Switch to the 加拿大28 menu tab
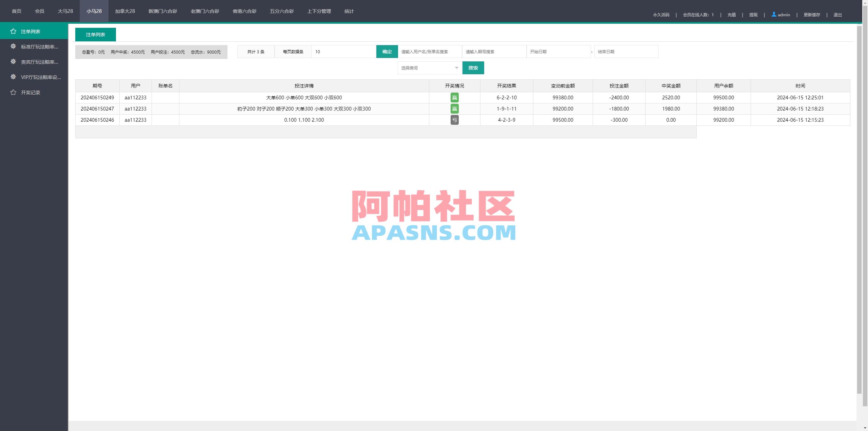 pos(124,11)
